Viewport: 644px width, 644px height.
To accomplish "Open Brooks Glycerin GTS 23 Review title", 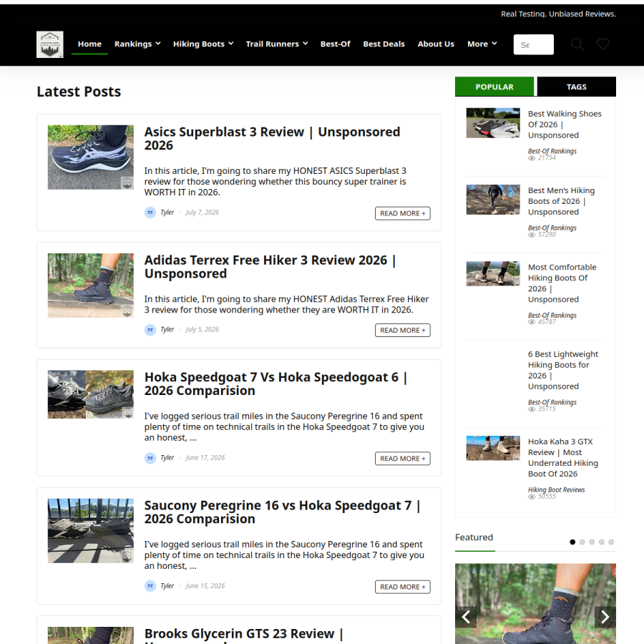I will tap(243, 635).
